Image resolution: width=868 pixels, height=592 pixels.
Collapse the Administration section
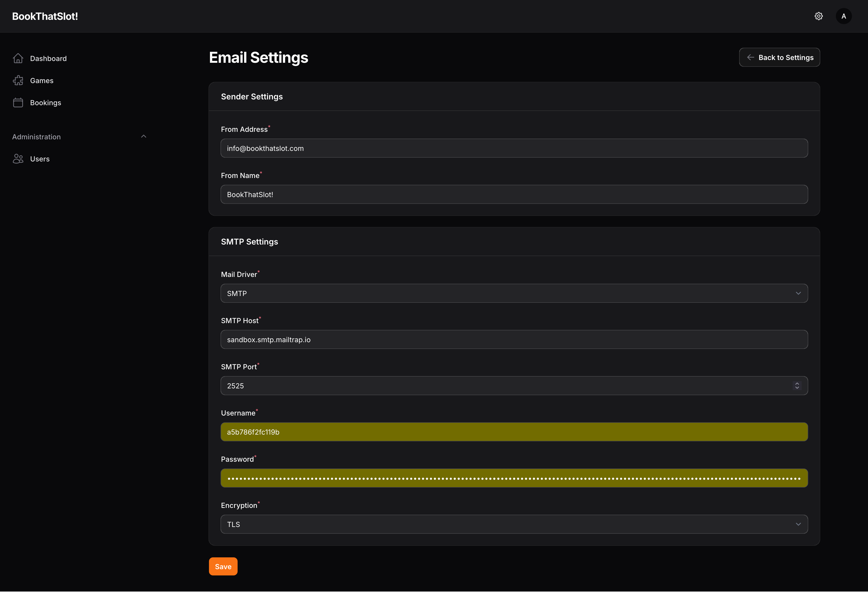(x=143, y=137)
